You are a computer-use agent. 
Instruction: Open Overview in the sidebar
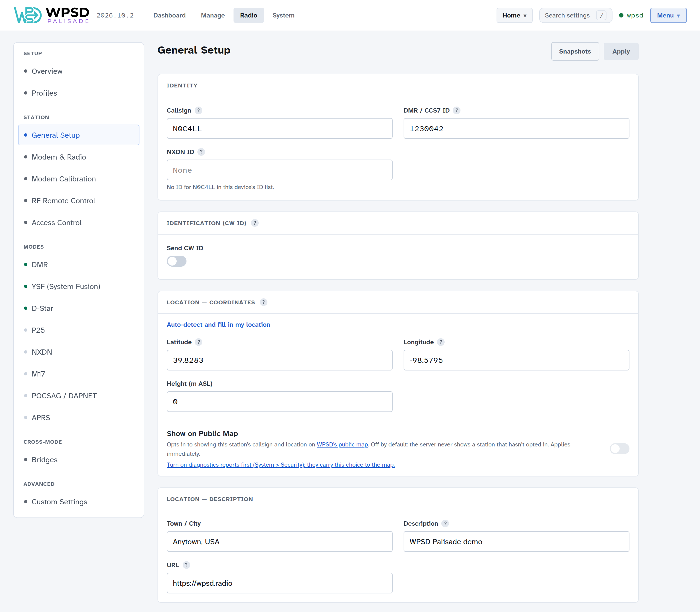click(79, 71)
